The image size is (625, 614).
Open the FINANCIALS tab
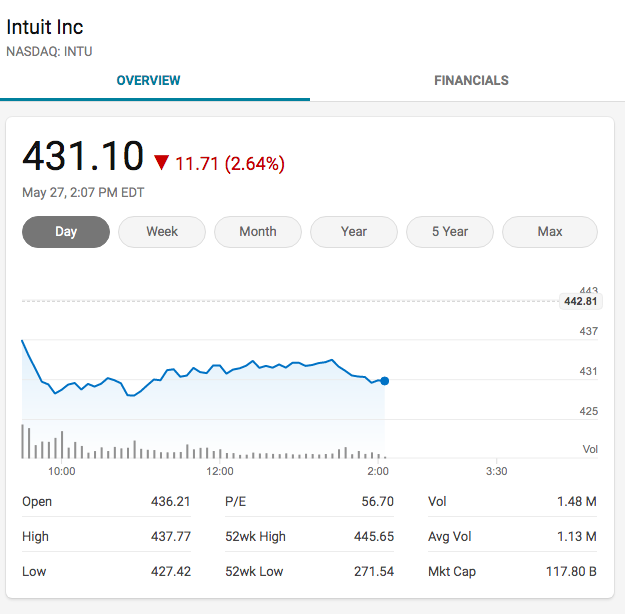[x=471, y=81]
